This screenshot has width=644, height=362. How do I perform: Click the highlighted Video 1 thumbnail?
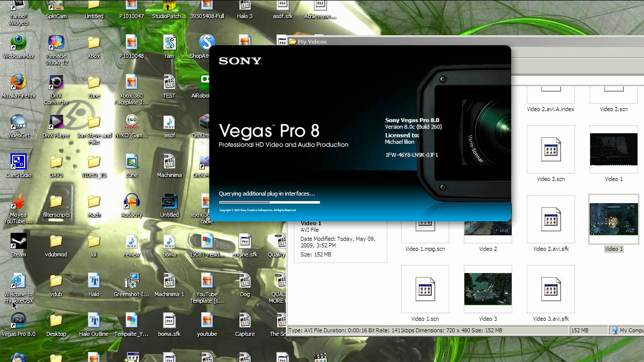tap(613, 219)
